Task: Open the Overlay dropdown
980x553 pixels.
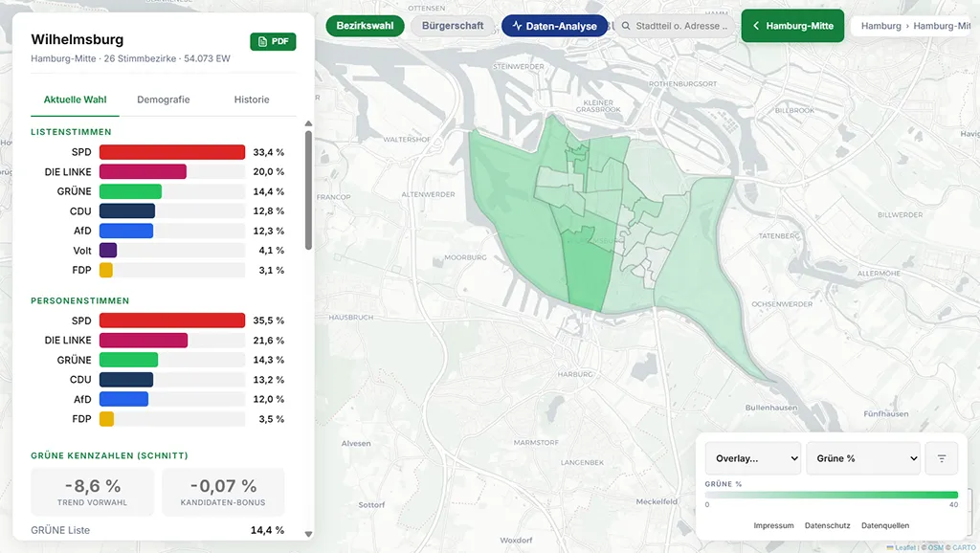Action: coord(753,458)
